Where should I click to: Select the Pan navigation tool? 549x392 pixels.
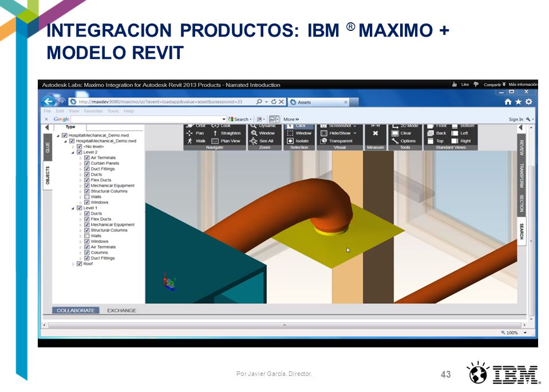coord(195,133)
